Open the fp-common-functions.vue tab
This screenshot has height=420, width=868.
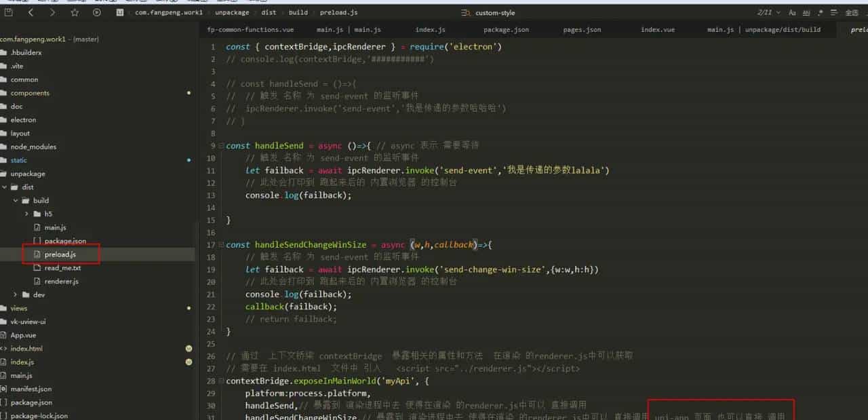coord(251,29)
